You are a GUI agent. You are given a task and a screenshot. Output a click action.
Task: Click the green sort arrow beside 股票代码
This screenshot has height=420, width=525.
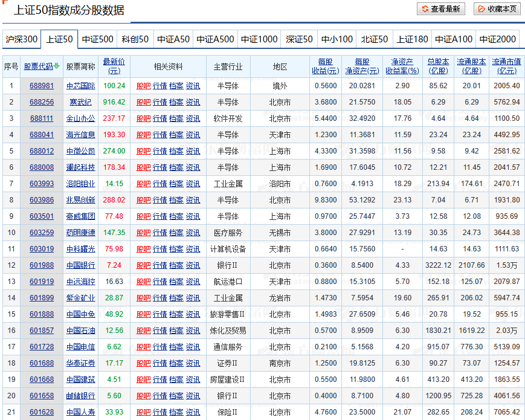point(57,66)
